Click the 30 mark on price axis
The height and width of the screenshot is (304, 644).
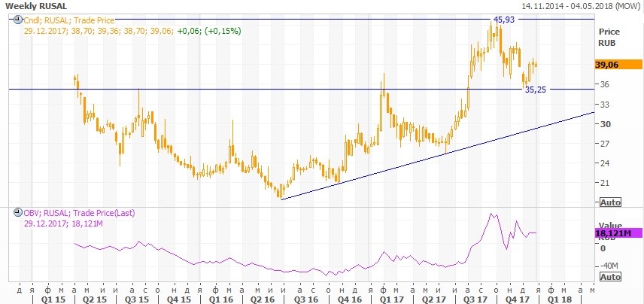[x=603, y=124]
